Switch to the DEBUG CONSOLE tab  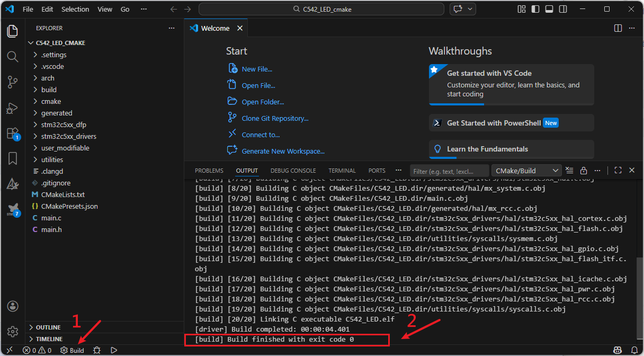[x=293, y=171]
